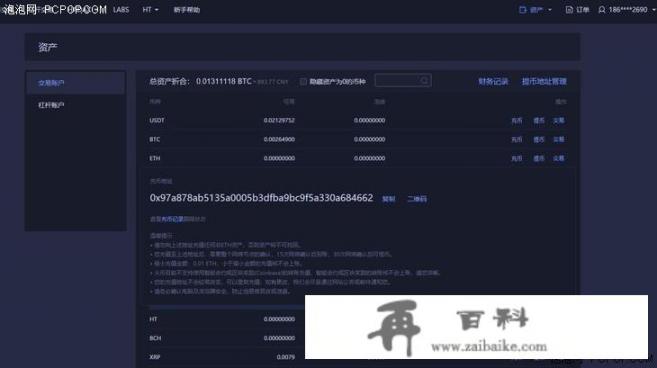This screenshot has width=657, height=368.
Task: Click 充币 in the BTC row
Action: 517,140
